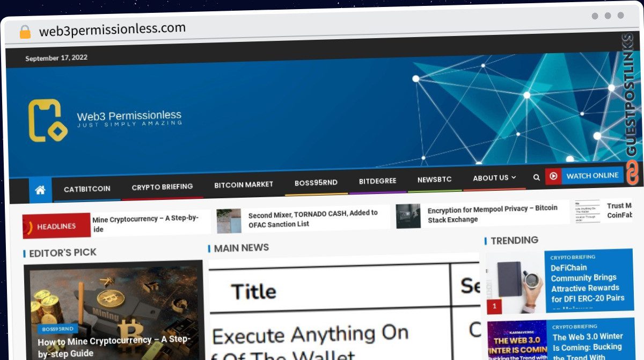The width and height of the screenshot is (644, 360).
Task: Go to the Home icon in navigation
Action: pos(40,190)
